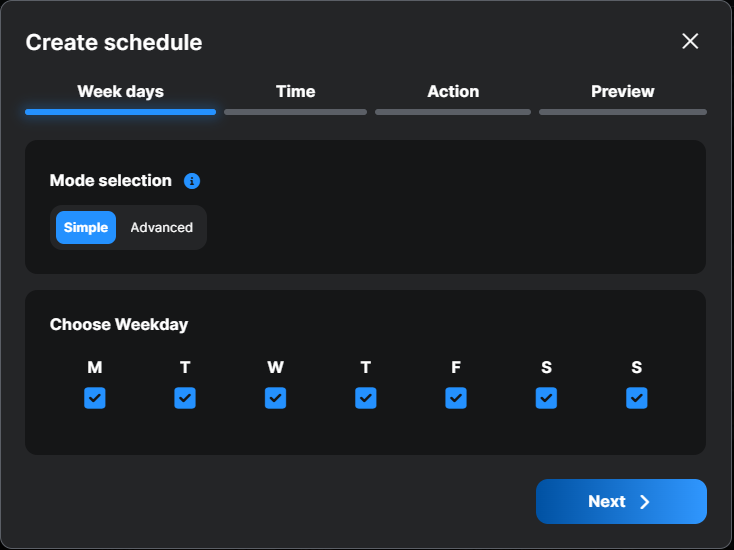The height and width of the screenshot is (550, 734).
Task: Click the blue progress bar under Week days
Action: tap(120, 112)
